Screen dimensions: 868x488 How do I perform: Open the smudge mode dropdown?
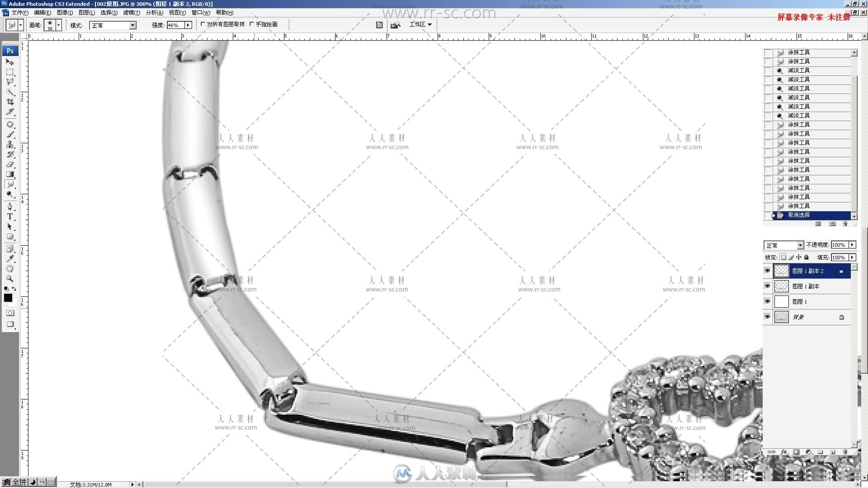coord(132,25)
